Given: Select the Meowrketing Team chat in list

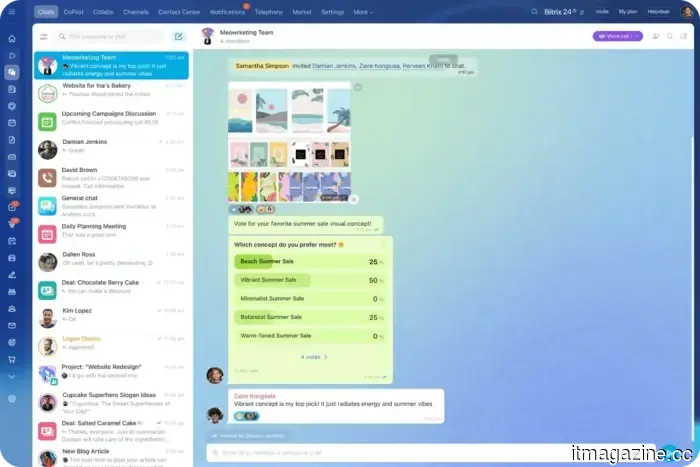Looking at the screenshot, I should pos(112,65).
